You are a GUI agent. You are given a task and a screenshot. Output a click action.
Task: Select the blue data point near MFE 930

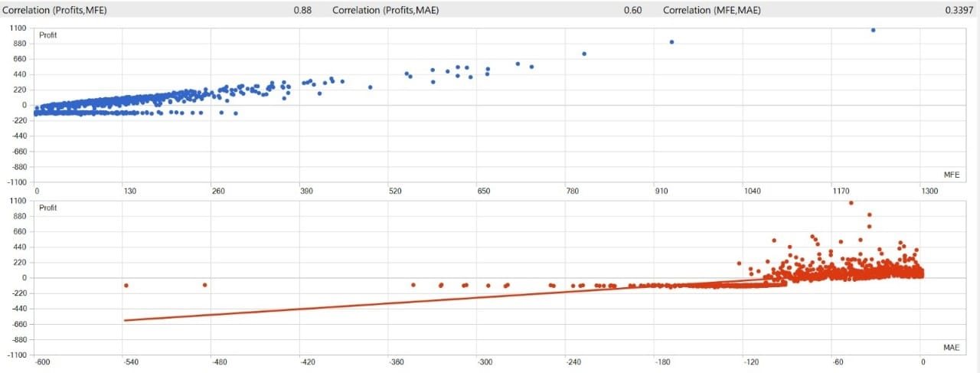click(x=671, y=42)
